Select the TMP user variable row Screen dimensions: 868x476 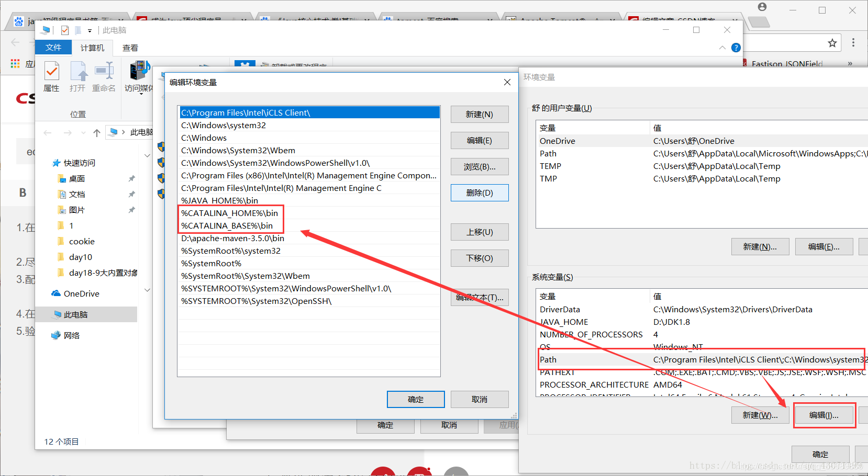703,178
